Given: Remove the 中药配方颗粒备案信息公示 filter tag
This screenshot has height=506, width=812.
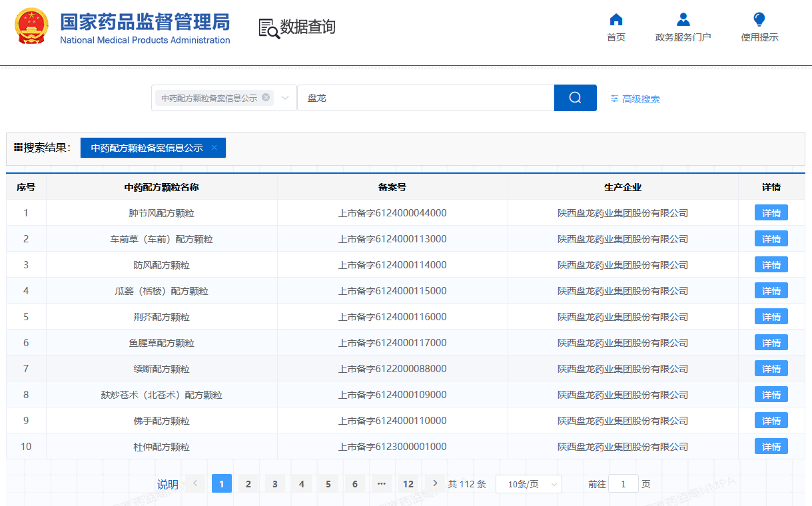Looking at the screenshot, I should click(266, 97).
